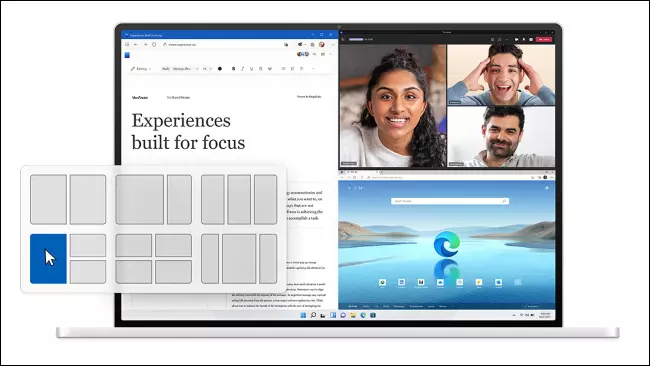Open the more options ellipsis in formatting toolbar
The width and height of the screenshot is (650, 366).
click(313, 69)
